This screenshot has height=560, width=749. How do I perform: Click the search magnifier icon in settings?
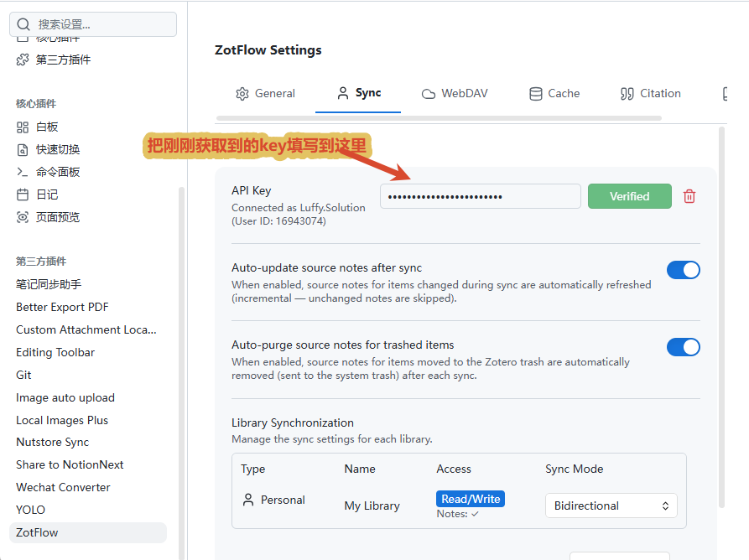[x=23, y=24]
